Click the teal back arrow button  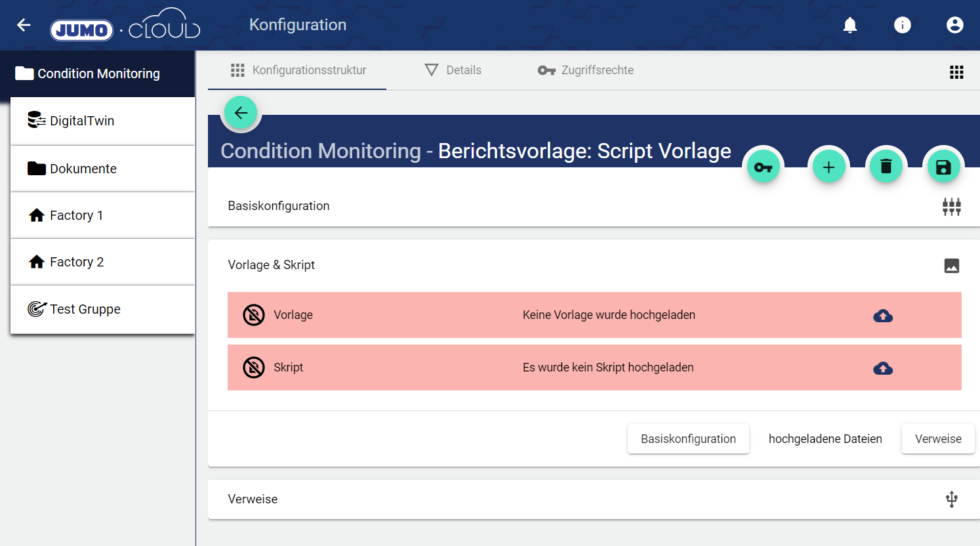point(241,113)
